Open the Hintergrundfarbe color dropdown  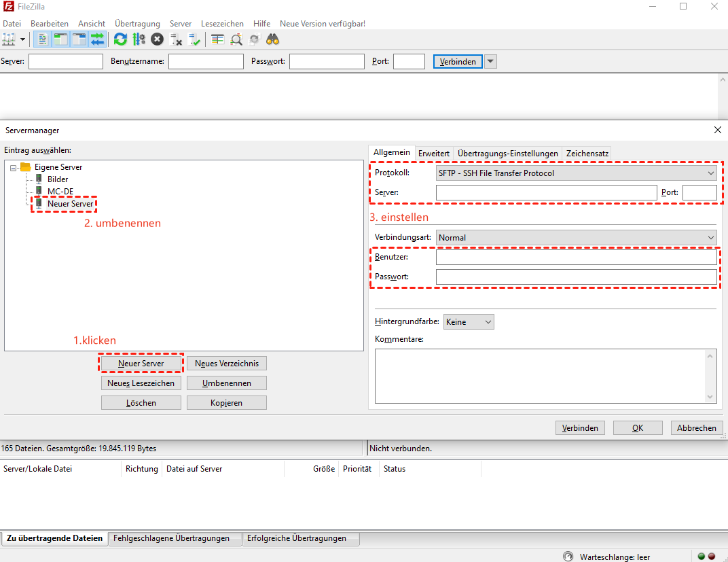[x=469, y=322]
